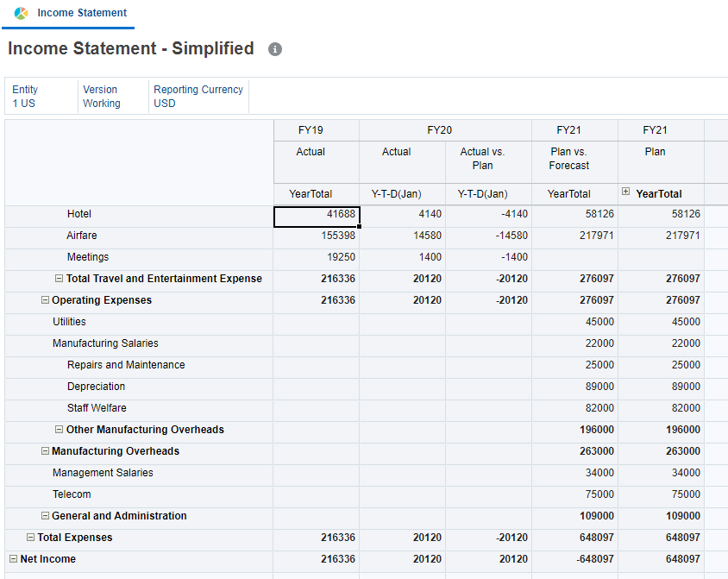
Task: Collapse General and Administration group
Action: click(45, 516)
